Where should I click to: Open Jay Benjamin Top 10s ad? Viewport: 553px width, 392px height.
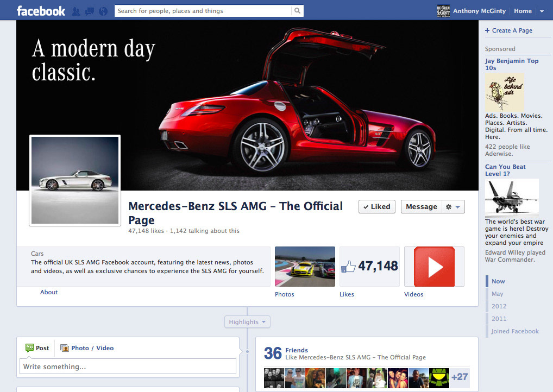[511, 64]
